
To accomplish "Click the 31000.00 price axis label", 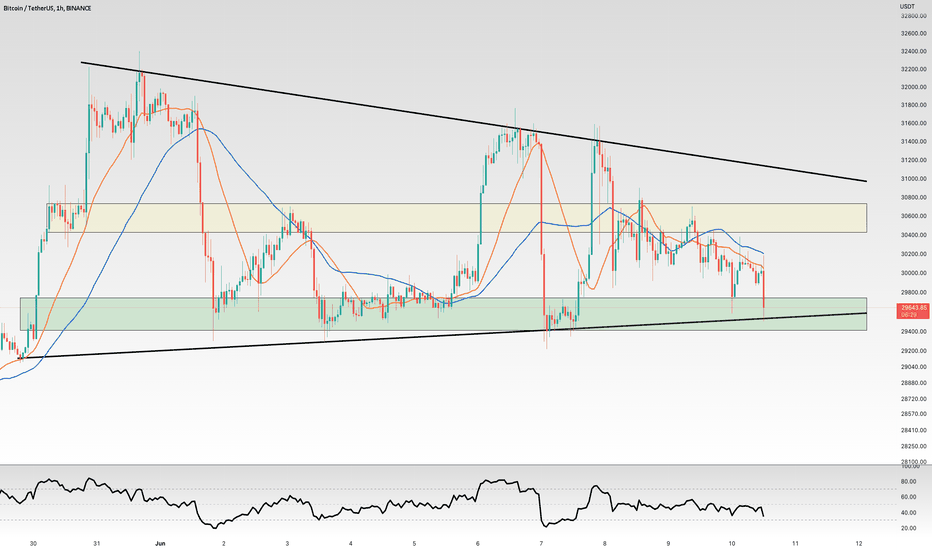I will coord(914,178).
